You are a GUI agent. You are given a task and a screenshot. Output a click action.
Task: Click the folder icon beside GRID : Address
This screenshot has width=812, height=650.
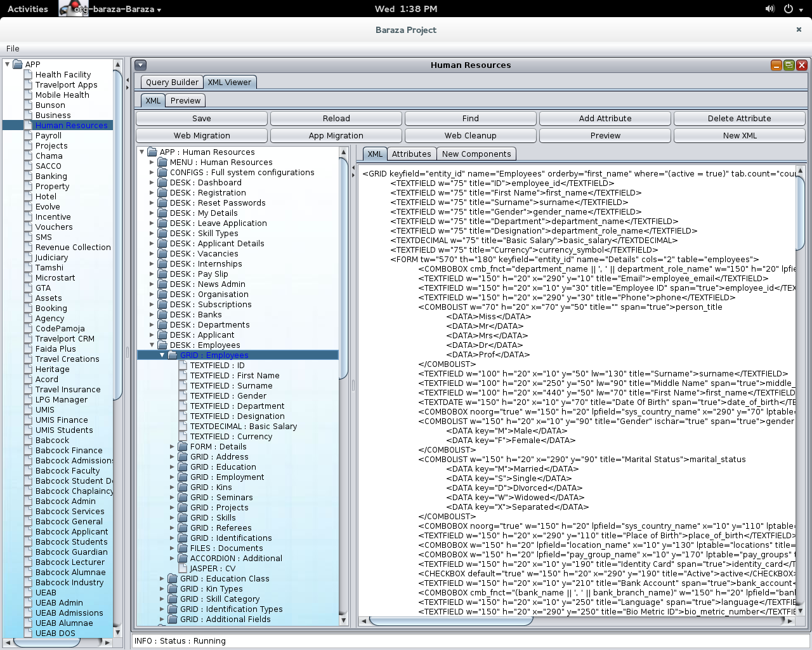tap(183, 457)
